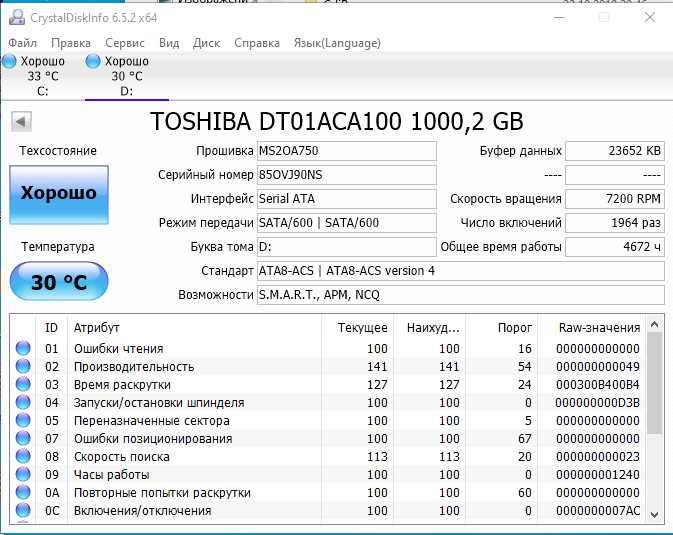Click the Общее время работы value 4672 ч
673x535 pixels.
(615, 247)
